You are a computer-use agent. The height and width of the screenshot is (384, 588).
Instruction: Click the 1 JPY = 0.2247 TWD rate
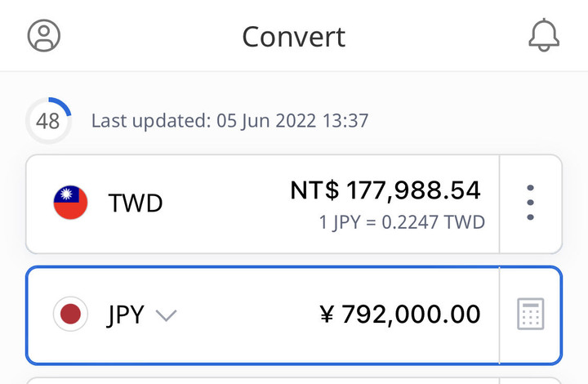[403, 222]
